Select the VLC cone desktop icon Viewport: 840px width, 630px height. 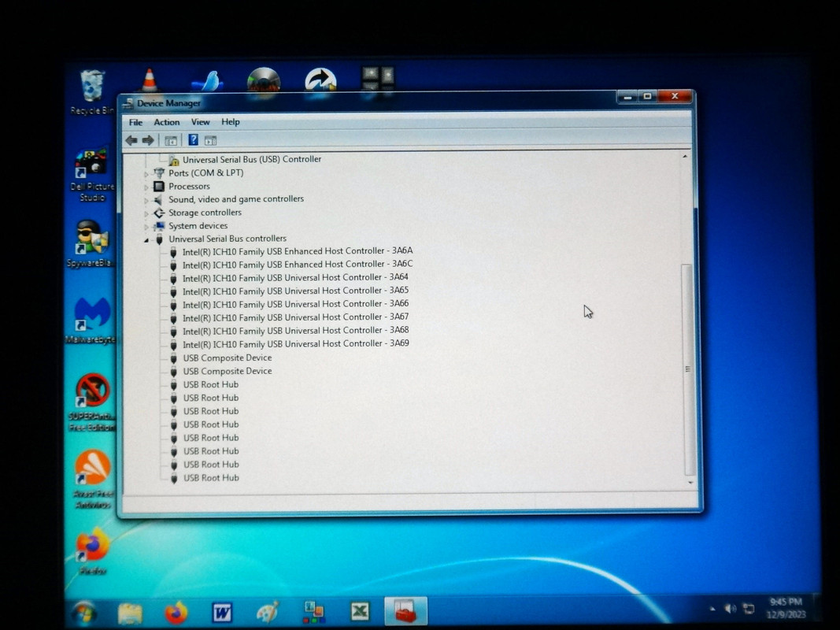(x=150, y=80)
